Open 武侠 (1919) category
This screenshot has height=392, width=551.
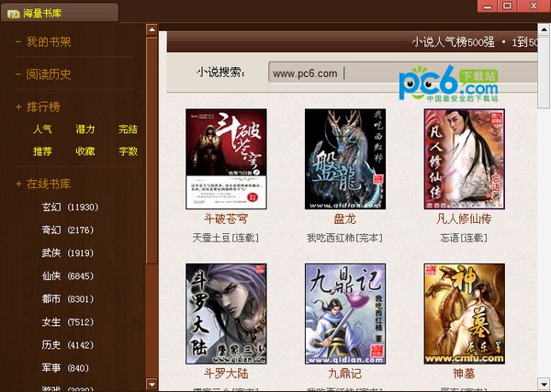68,252
